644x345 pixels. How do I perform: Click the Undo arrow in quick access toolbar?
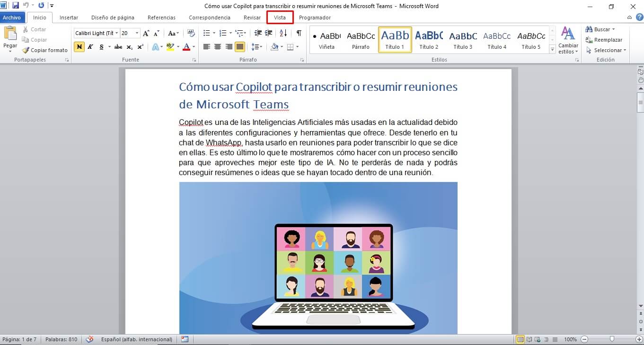point(26,6)
